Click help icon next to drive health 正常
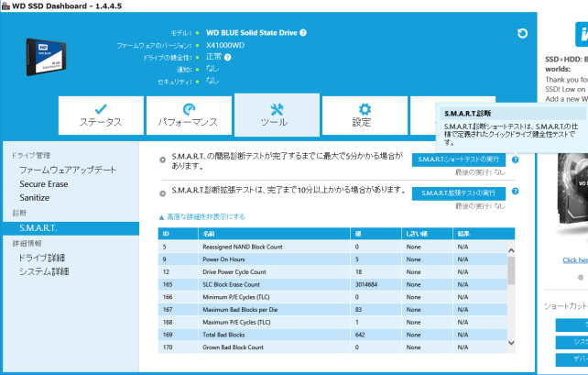 (228, 57)
